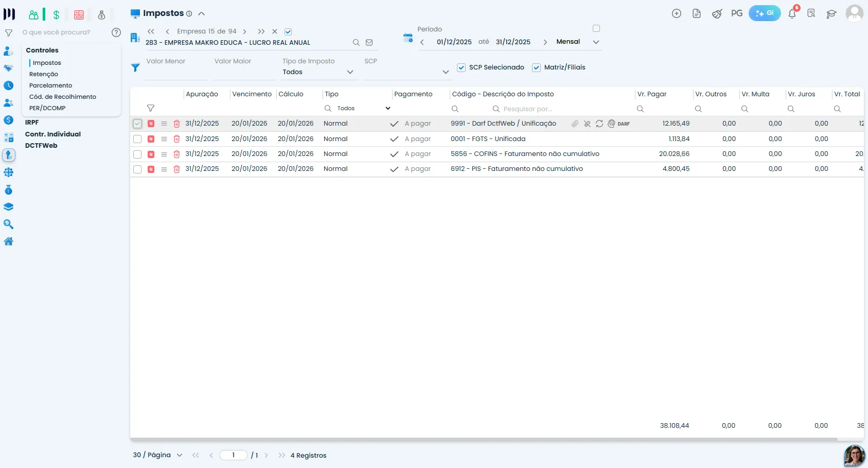Apply filters with blue funnel icon
The width and height of the screenshot is (868, 468).
pyautogui.click(x=135, y=67)
